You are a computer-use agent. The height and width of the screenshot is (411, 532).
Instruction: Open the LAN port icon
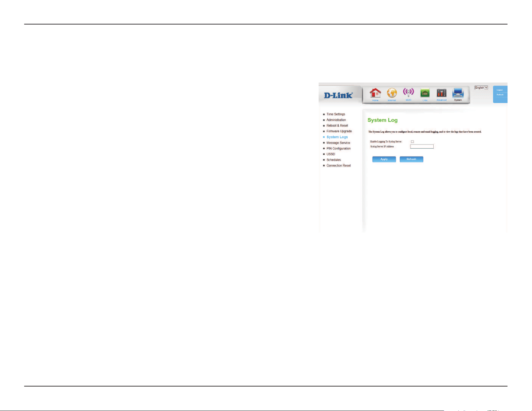click(x=425, y=94)
